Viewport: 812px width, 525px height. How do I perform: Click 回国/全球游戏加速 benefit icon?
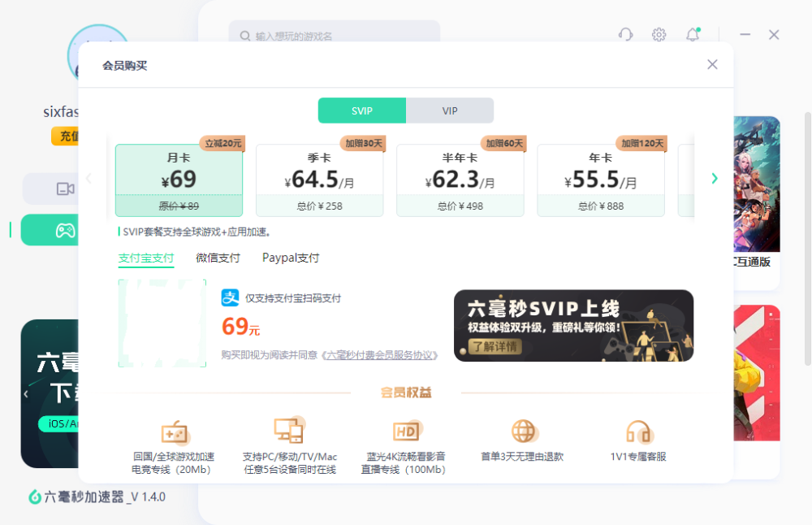pos(174,432)
